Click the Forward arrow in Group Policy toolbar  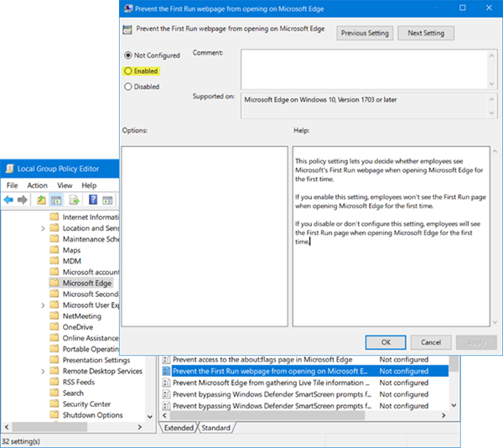click(22, 201)
